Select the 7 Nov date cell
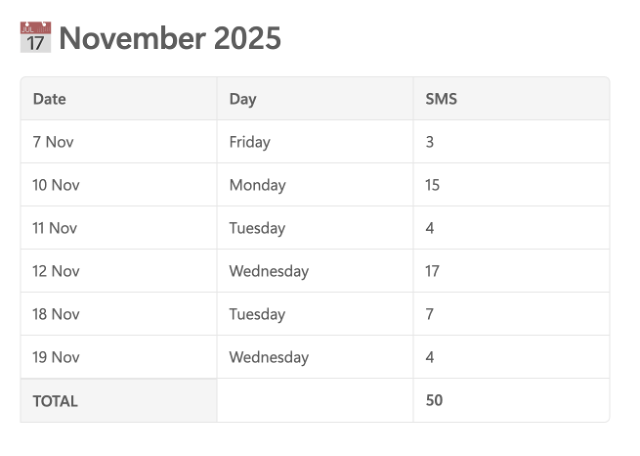 point(119,142)
